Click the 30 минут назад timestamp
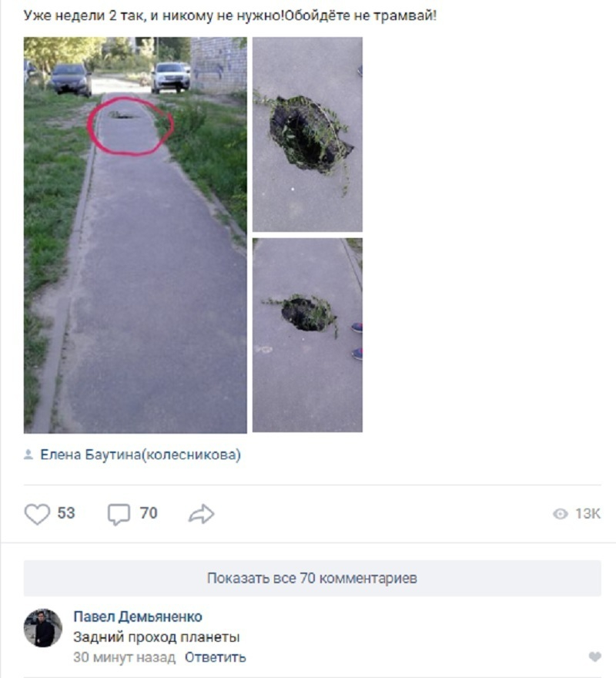Screen dimensions: 616x678 point(124,657)
